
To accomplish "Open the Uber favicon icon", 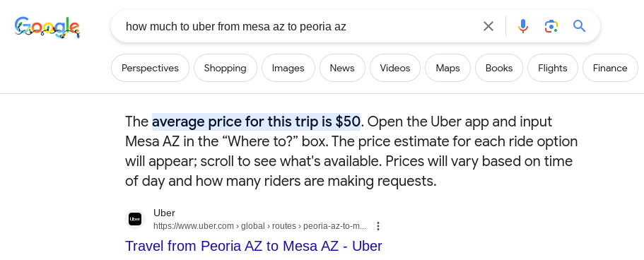I will point(135,219).
